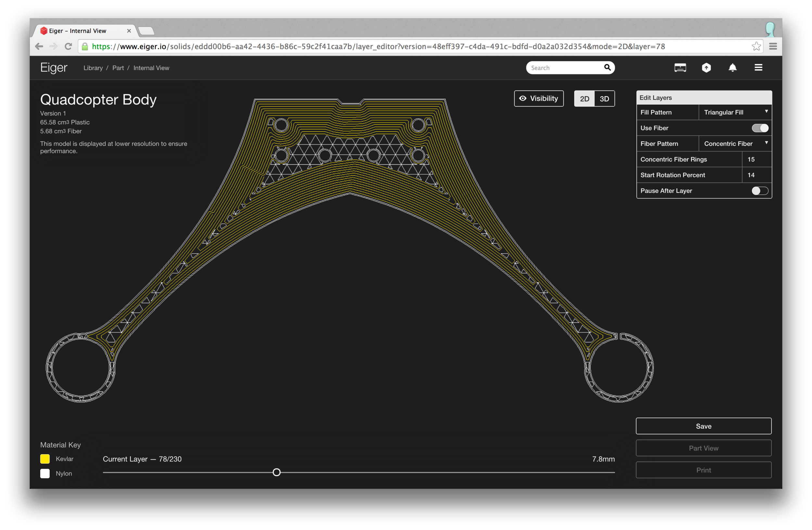Disable the Use Fiber switch
This screenshot has height=530, width=812.
760,128
